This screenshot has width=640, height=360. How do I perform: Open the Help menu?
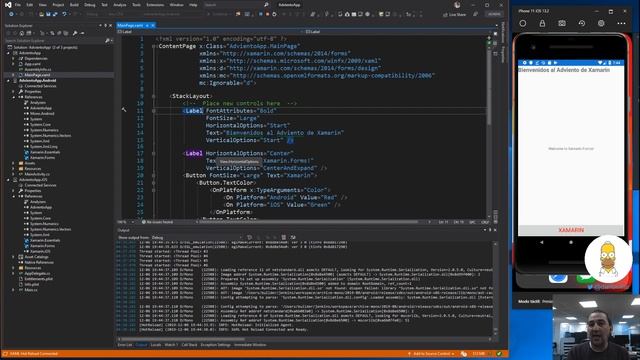pyautogui.click(x=193, y=5)
